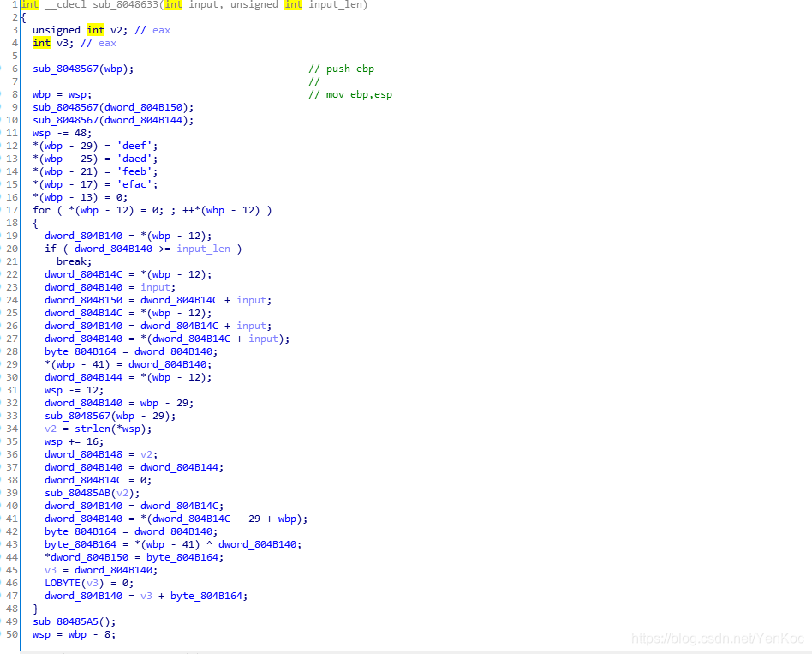Click 'v3 = dword_804B140' statement
The width and height of the screenshot is (812, 654).
coord(101,571)
